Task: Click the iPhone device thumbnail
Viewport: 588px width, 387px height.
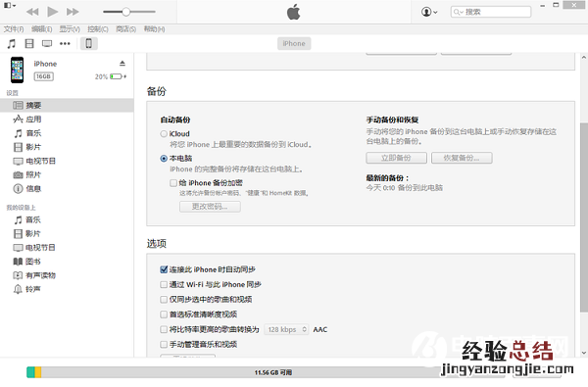Action: click(x=18, y=70)
